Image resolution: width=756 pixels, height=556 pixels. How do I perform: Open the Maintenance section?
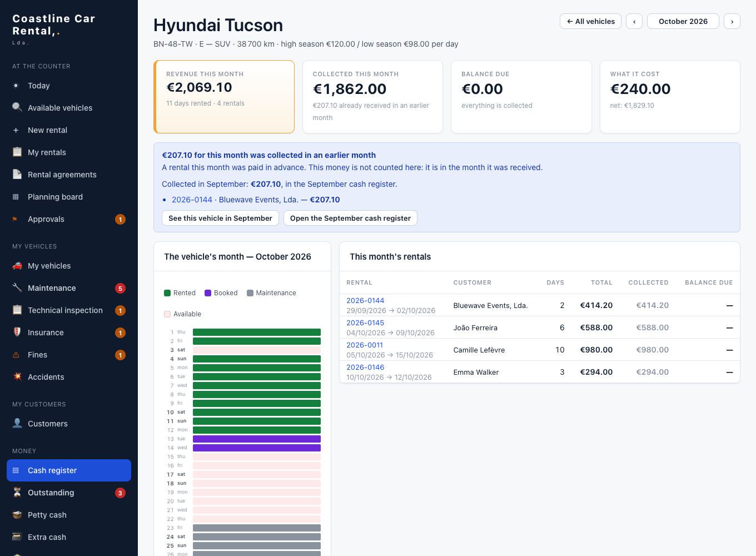click(x=69, y=288)
